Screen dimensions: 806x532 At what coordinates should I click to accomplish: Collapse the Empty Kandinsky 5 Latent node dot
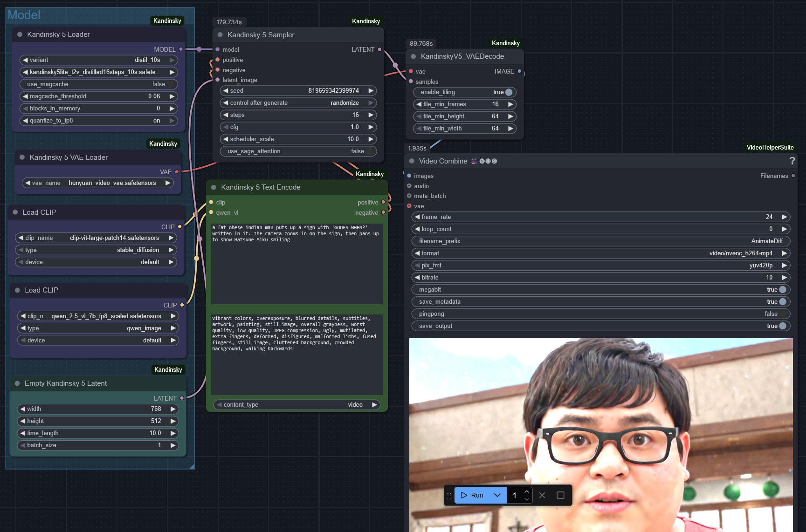coord(17,383)
